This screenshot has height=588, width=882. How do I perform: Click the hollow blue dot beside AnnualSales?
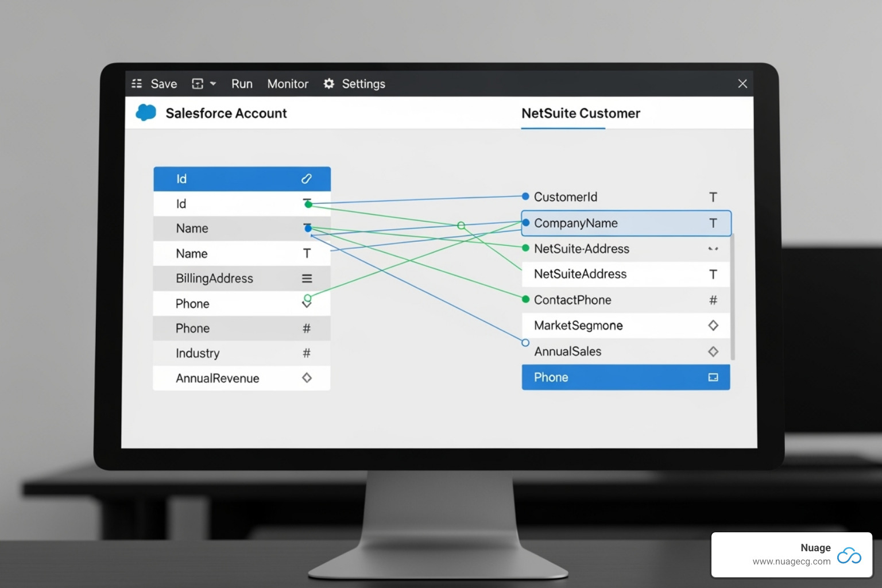(525, 343)
